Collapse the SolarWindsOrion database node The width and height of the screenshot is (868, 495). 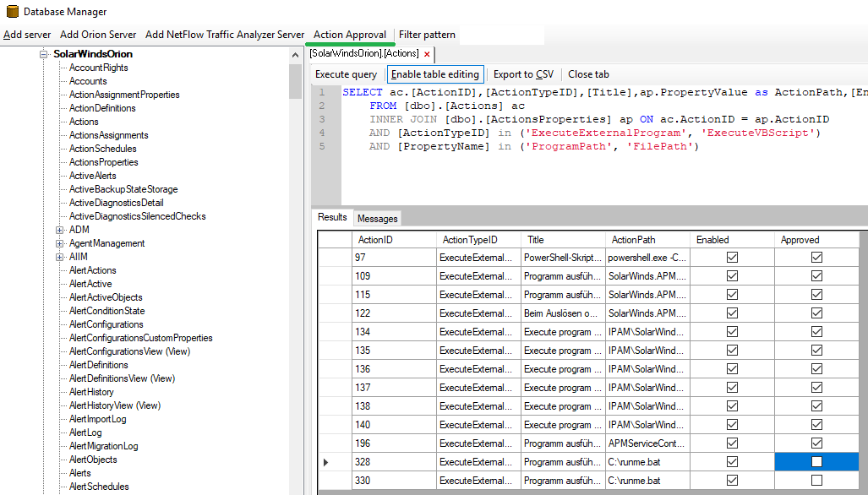click(x=43, y=54)
